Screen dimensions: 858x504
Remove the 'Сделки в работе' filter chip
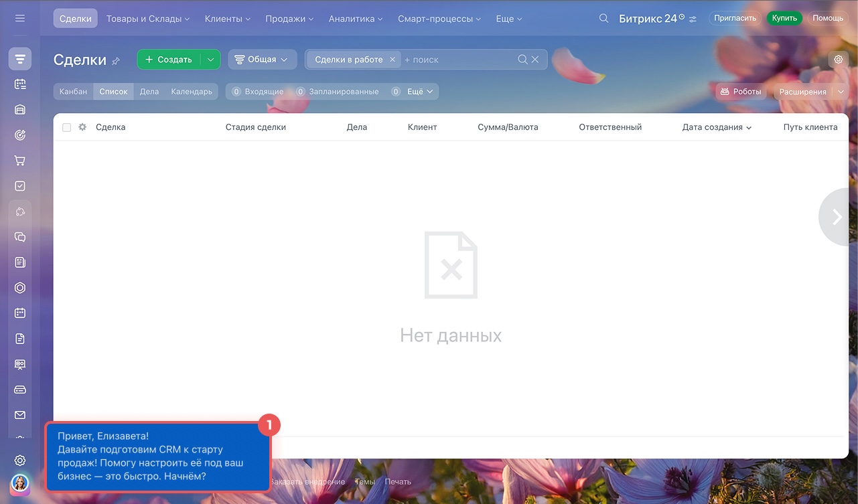[392, 60]
